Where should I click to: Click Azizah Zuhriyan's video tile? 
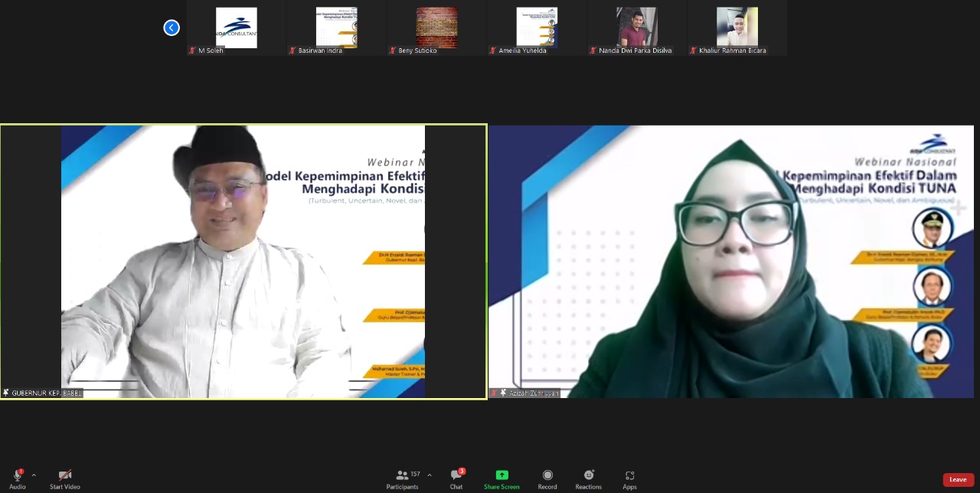731,262
